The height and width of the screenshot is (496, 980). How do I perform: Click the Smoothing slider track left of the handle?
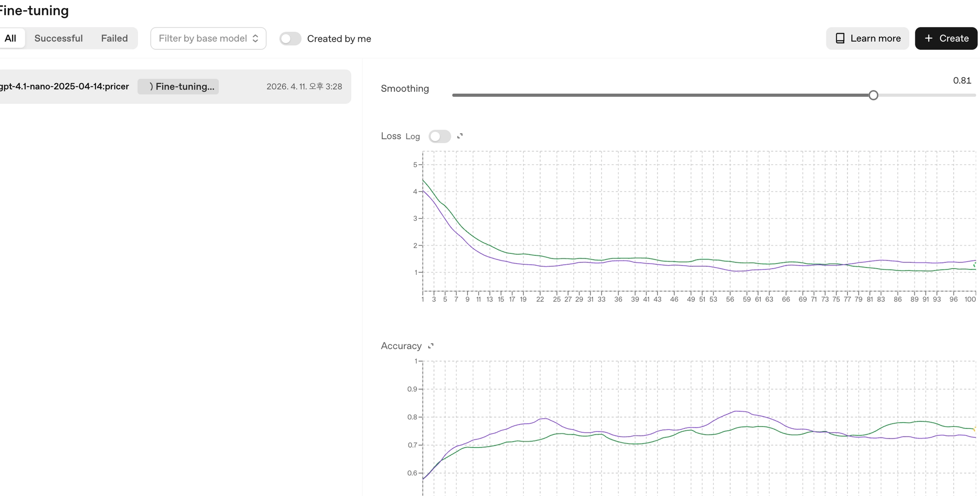pyautogui.click(x=660, y=95)
